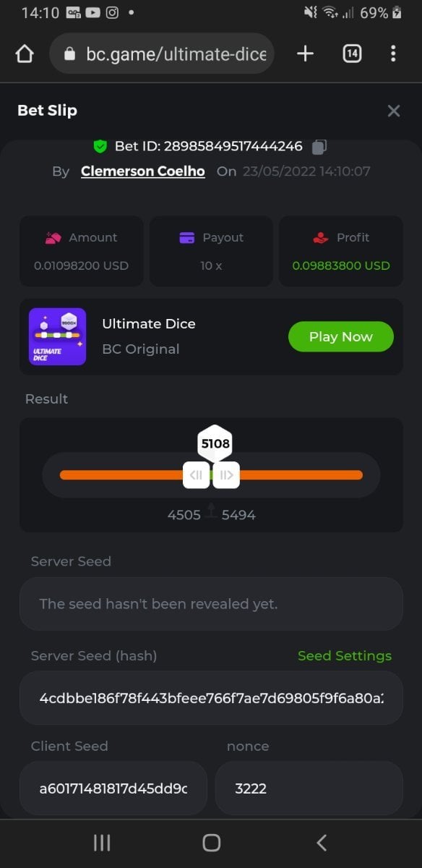Open a new browser tab
This screenshot has width=422, height=868.
click(305, 54)
